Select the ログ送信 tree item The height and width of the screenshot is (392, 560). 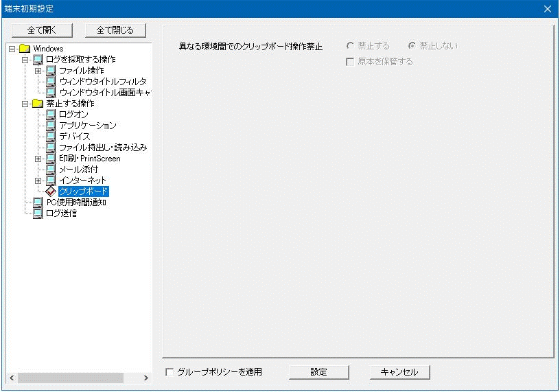[x=62, y=214]
